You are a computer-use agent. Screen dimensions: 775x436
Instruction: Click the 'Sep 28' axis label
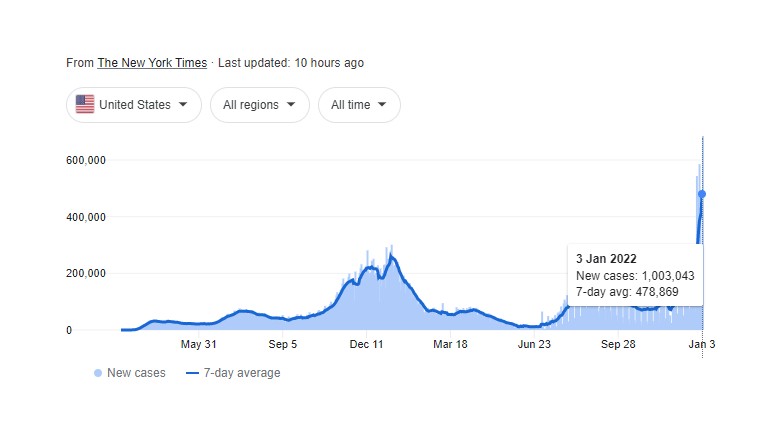click(x=618, y=344)
